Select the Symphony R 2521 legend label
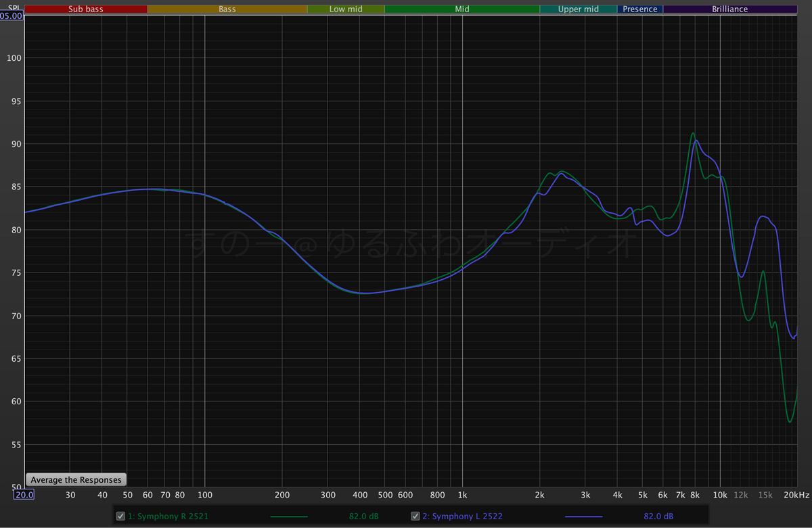Viewport: 812px width, 528px height. (168, 517)
